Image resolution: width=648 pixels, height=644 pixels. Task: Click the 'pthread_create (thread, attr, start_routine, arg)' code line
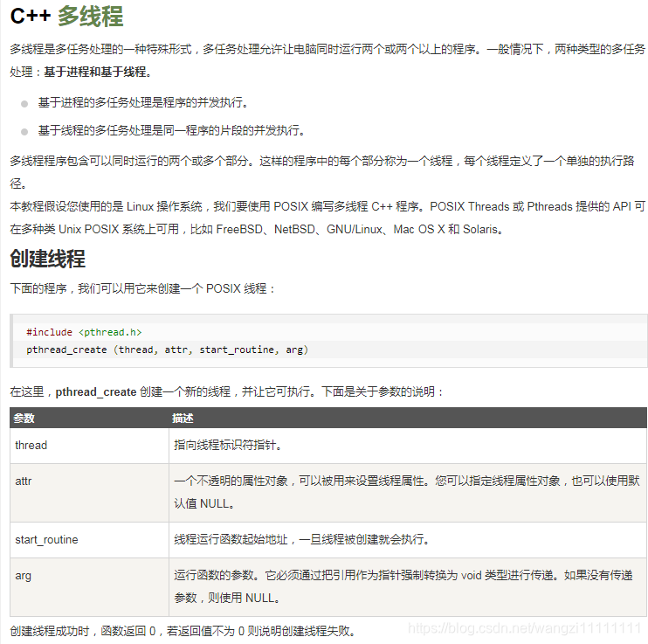(168, 350)
